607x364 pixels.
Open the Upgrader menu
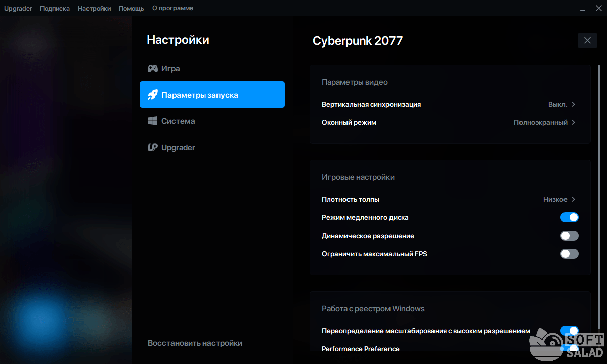click(x=18, y=8)
